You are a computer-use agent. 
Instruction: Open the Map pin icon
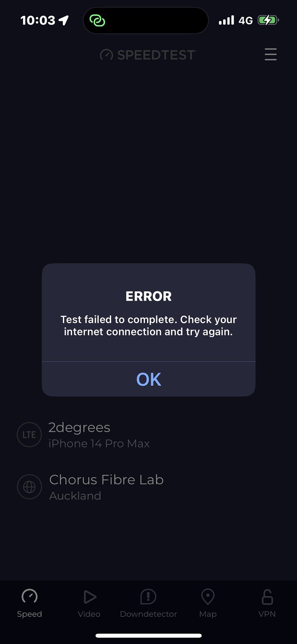(208, 596)
